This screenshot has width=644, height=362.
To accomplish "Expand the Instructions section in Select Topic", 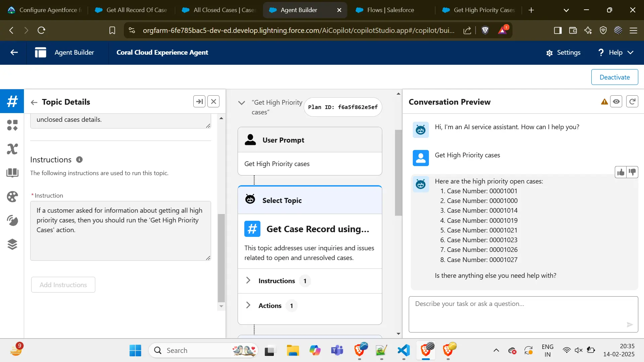I will point(248,280).
